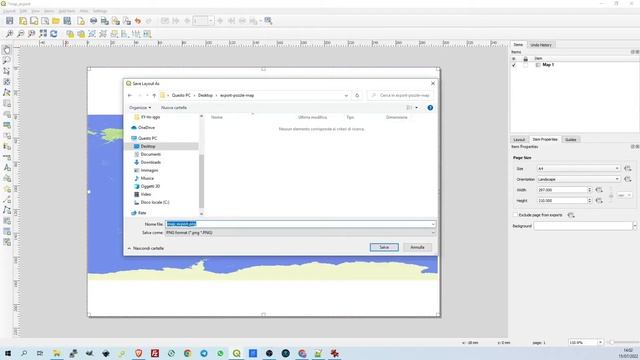This screenshot has height=360, width=640.
Task: Click the refresh icon beside the address bar
Action: (x=357, y=96)
